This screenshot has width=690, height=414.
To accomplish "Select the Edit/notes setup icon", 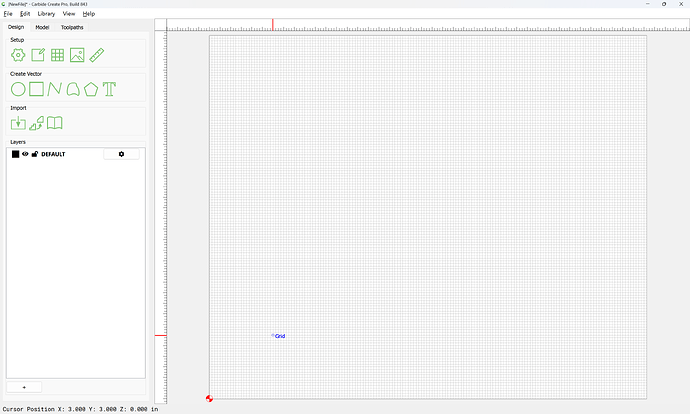I will pos(38,55).
